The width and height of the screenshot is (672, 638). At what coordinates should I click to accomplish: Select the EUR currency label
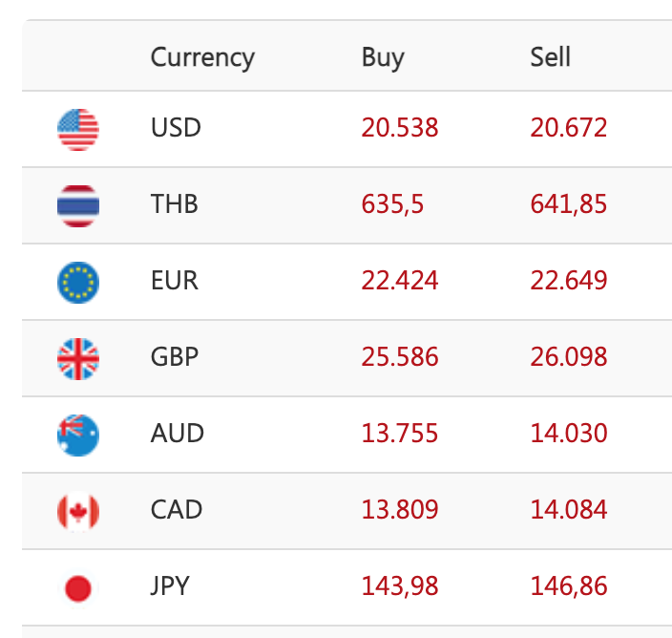point(175,281)
